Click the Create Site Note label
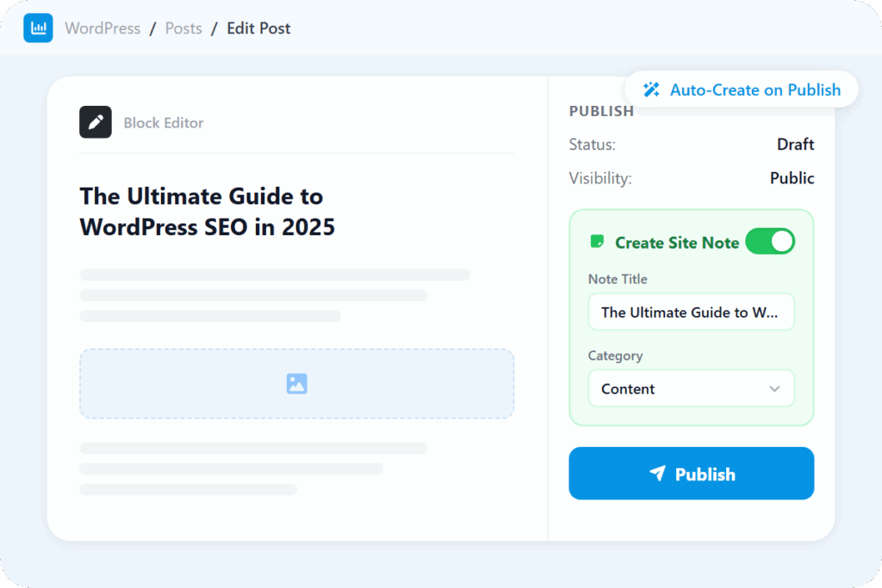 click(676, 243)
